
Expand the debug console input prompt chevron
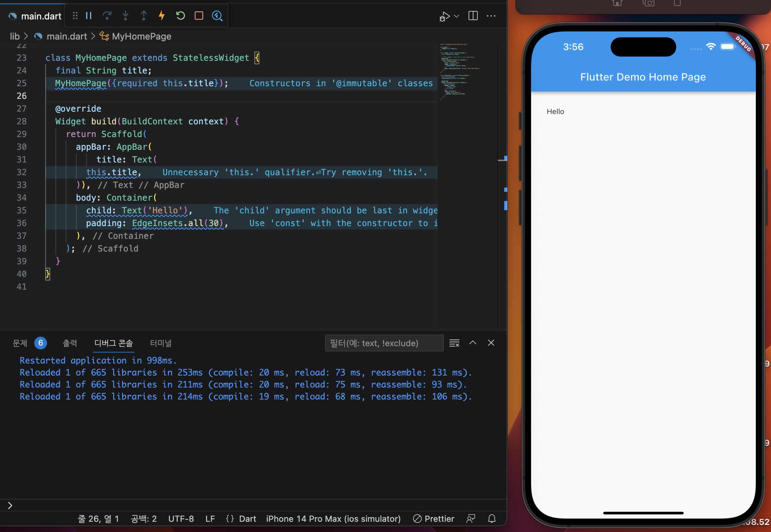tap(10, 506)
